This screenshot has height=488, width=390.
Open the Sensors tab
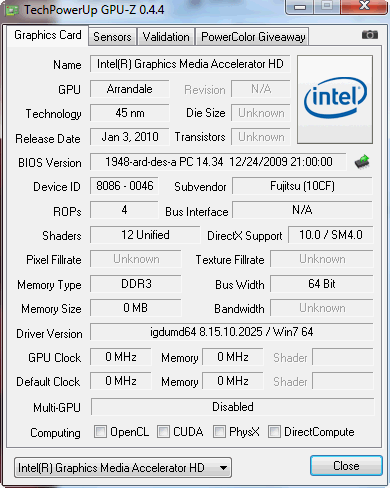pos(112,37)
